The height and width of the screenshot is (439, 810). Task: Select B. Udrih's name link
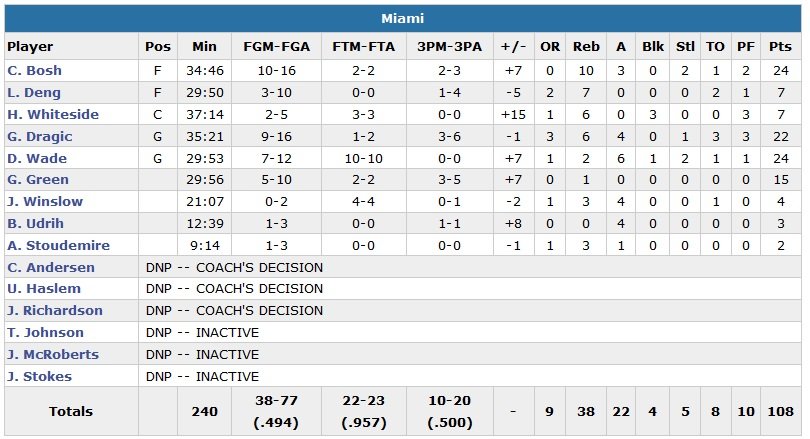click(37, 224)
